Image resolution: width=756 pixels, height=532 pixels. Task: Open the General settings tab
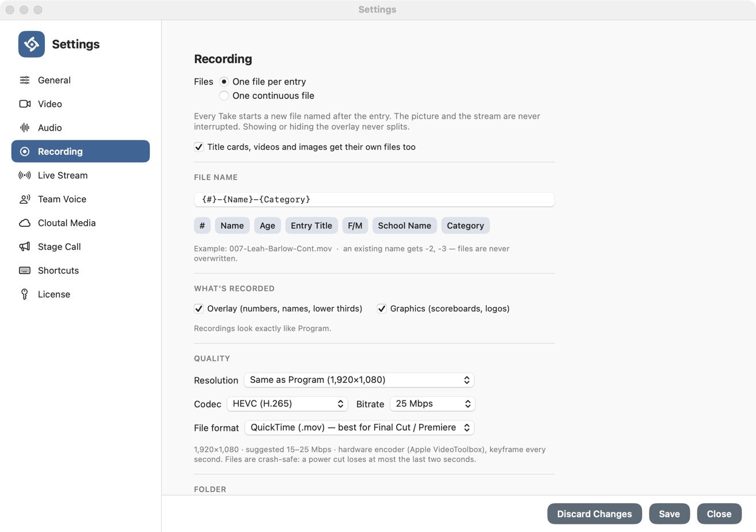(x=81, y=80)
